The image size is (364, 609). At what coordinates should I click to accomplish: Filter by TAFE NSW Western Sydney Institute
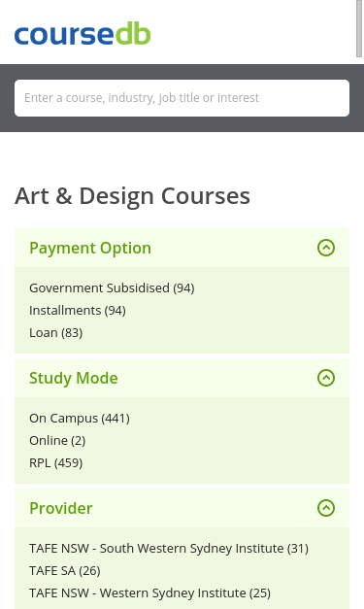pos(149,593)
